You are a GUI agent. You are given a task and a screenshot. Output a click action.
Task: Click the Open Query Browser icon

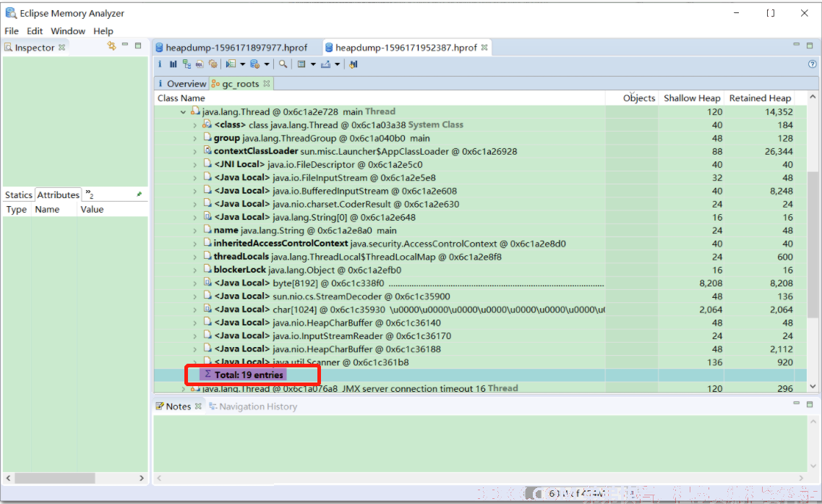[254, 64]
